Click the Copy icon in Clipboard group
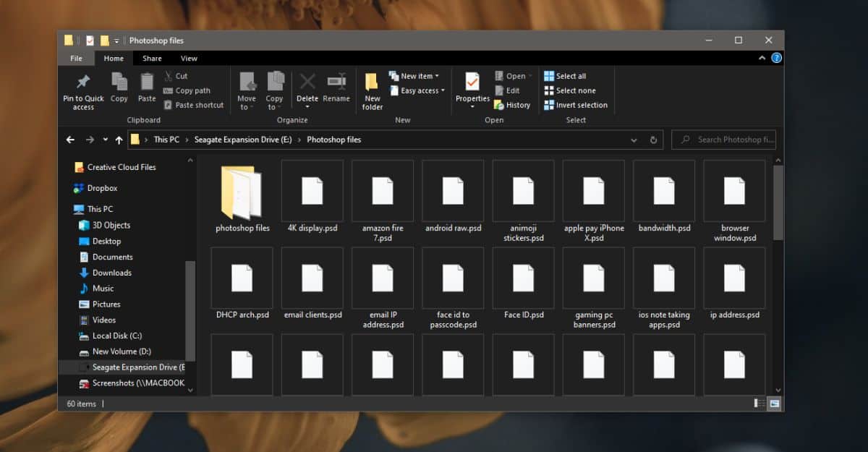Screen dimensions: 868x452 (119, 82)
